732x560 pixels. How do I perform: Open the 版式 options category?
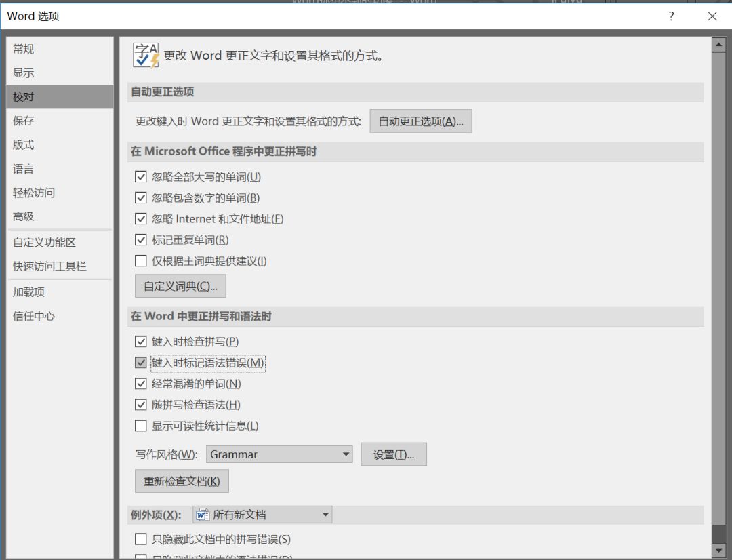point(60,145)
